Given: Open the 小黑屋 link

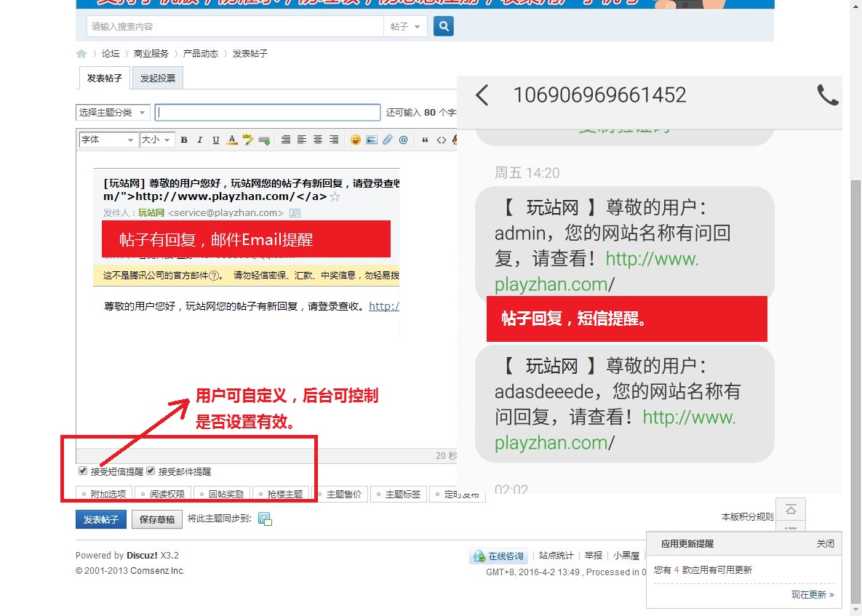Looking at the screenshot, I should (626, 556).
